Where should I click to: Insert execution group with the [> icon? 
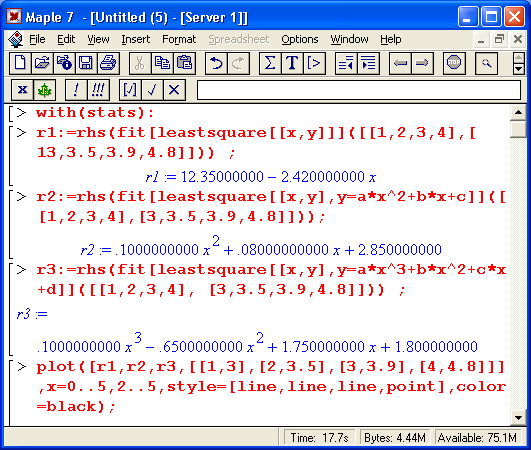(314, 63)
